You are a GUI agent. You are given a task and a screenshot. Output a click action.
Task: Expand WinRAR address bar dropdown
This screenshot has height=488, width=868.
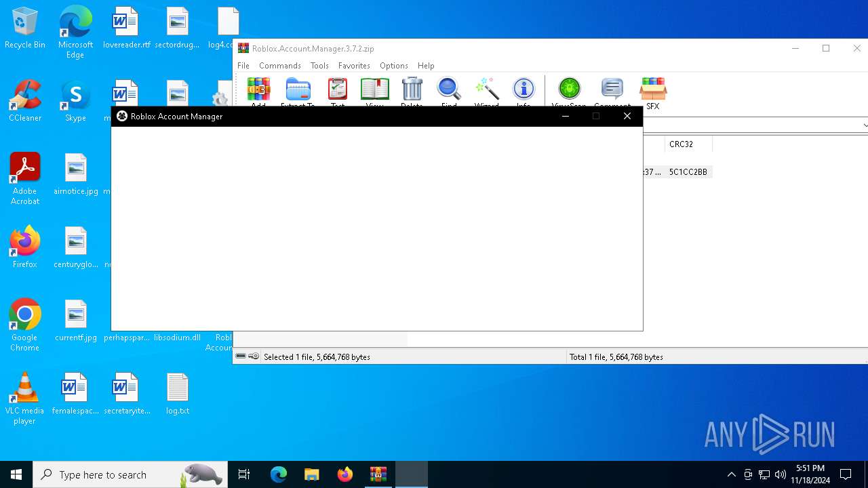pyautogui.click(x=864, y=125)
